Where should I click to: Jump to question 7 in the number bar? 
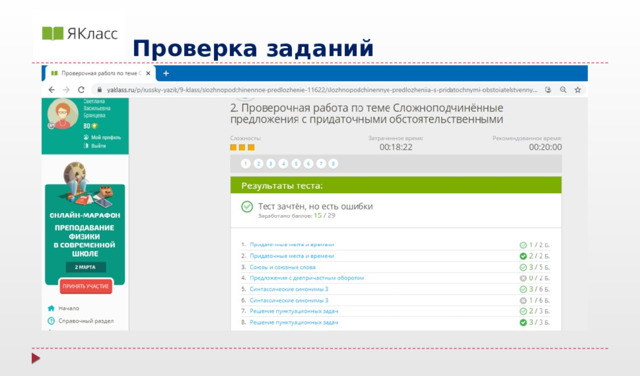(x=321, y=164)
